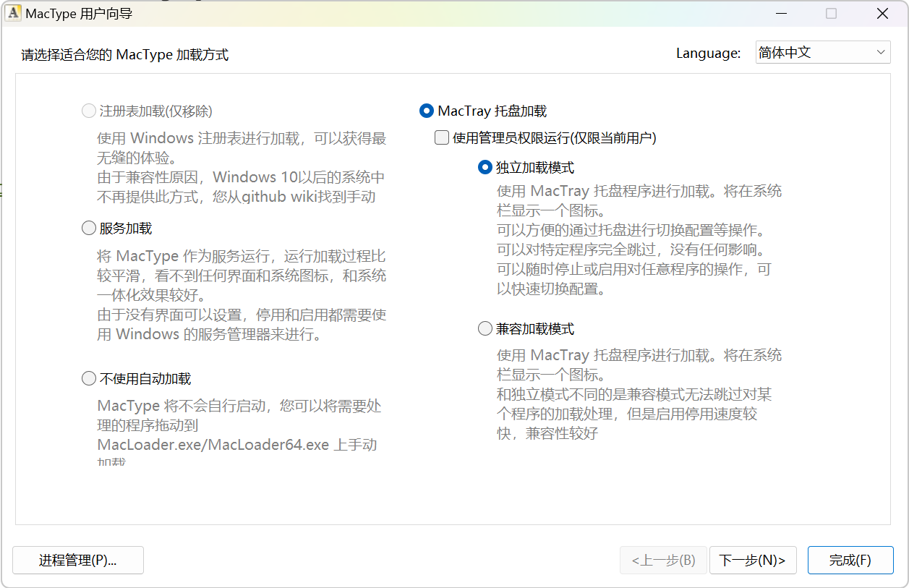This screenshot has height=588, width=909.
Task: Close the MacType 用户向导 window
Action: [882, 14]
